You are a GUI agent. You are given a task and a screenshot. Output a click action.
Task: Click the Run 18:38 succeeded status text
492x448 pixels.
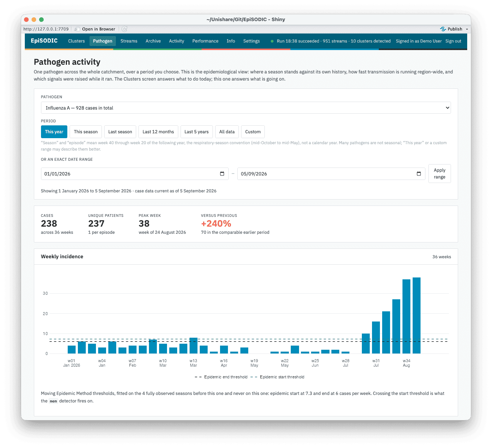(x=334, y=41)
